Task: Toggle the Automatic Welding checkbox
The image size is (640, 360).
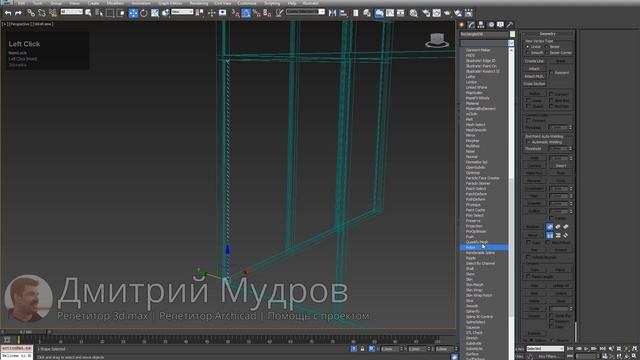Action: (528, 142)
